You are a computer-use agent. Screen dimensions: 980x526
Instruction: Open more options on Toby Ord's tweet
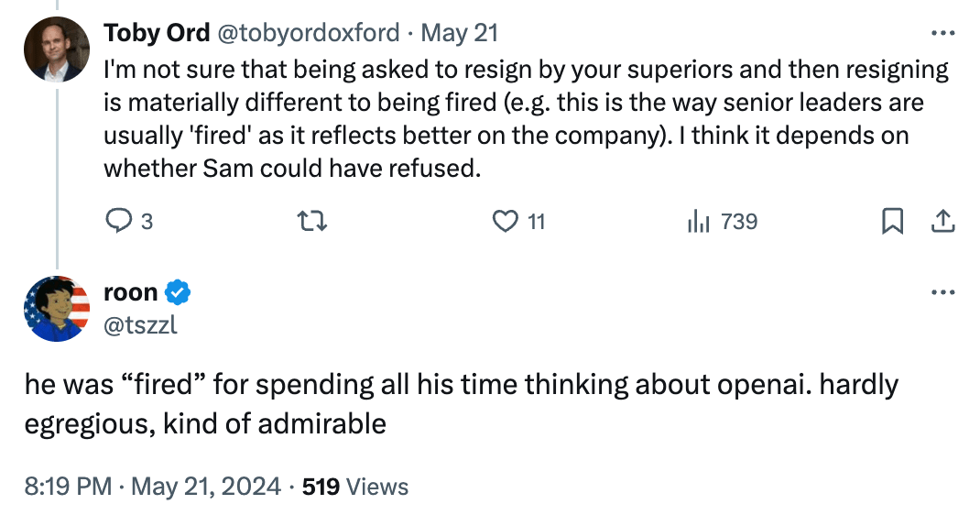[x=942, y=33]
